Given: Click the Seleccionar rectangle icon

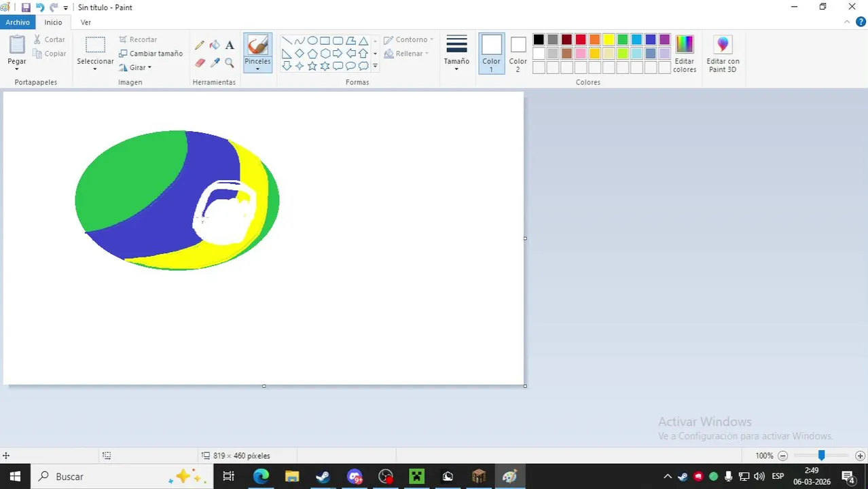Looking at the screenshot, I should click(95, 45).
